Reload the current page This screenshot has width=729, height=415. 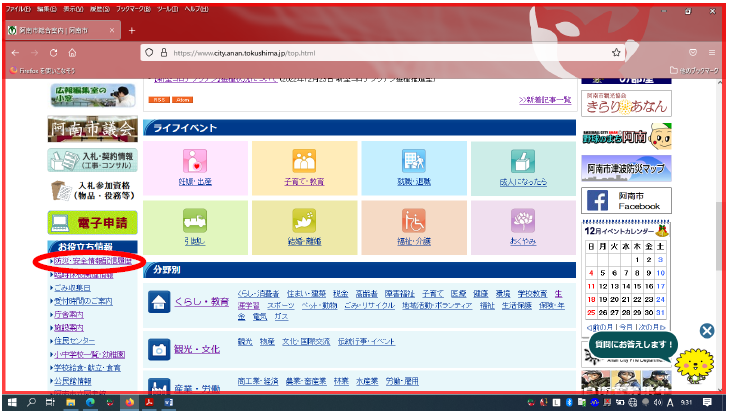(53, 53)
